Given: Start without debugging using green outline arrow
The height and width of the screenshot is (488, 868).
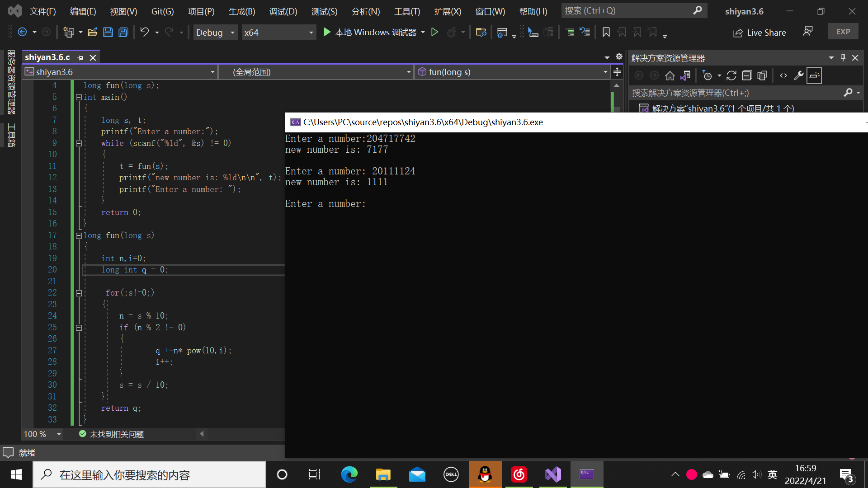Looking at the screenshot, I should click(434, 32).
